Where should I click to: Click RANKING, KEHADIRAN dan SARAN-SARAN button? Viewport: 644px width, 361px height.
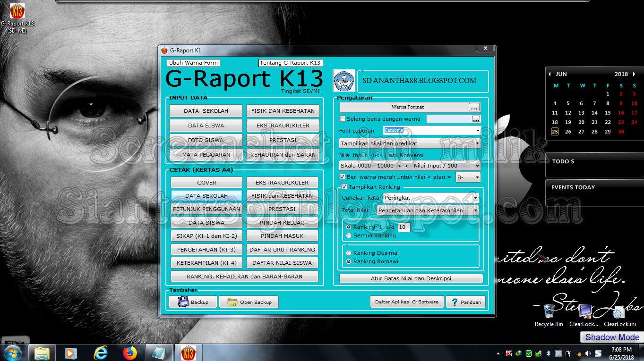point(244,277)
